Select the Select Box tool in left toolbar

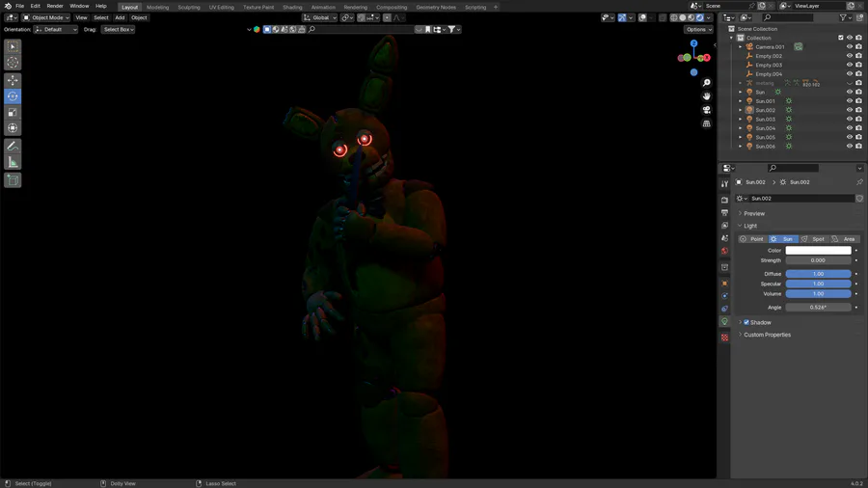13,46
